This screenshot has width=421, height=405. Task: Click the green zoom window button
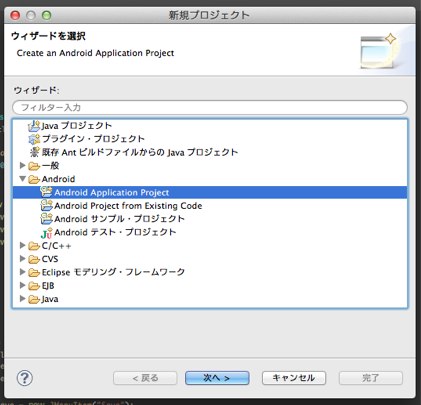click(x=46, y=15)
